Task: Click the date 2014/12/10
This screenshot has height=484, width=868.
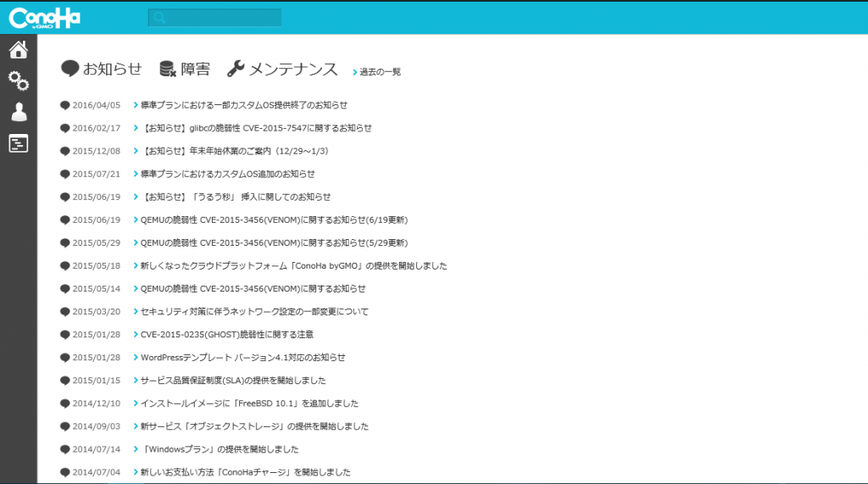Action: (97, 403)
